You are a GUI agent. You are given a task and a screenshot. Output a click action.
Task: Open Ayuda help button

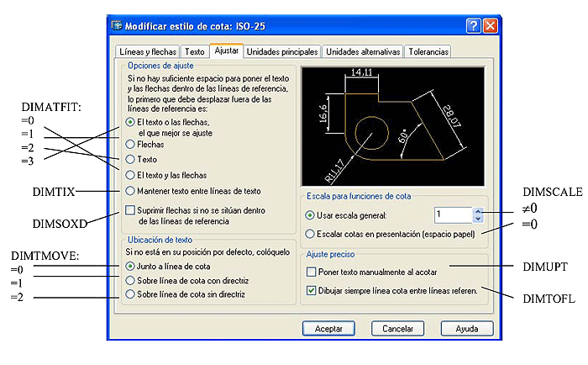tap(467, 329)
